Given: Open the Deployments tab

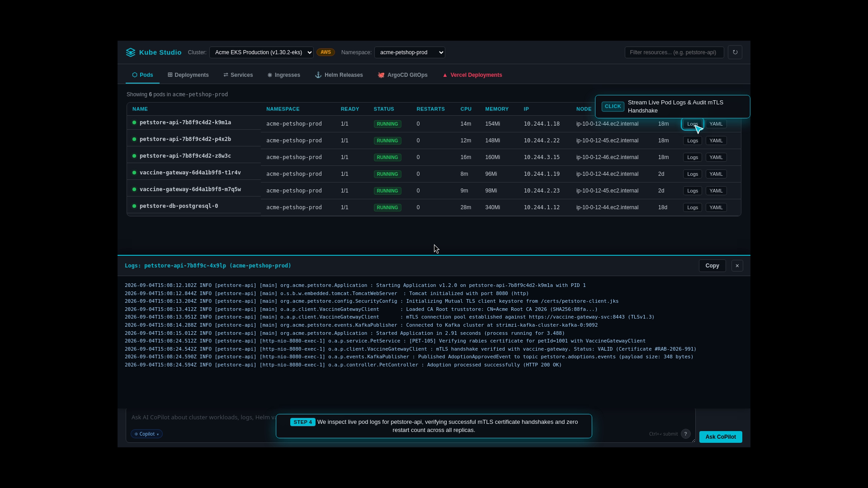Looking at the screenshot, I should click(188, 75).
